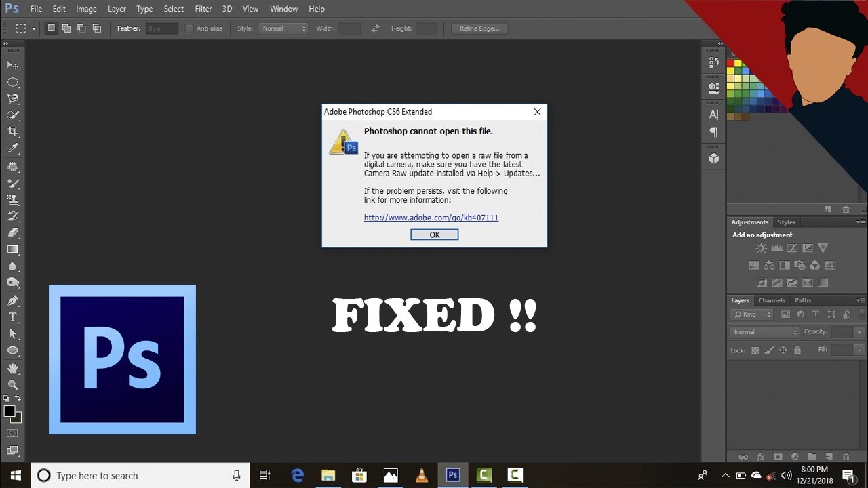868x488 pixels.
Task: Switch to the Channels tab
Action: 772,300
